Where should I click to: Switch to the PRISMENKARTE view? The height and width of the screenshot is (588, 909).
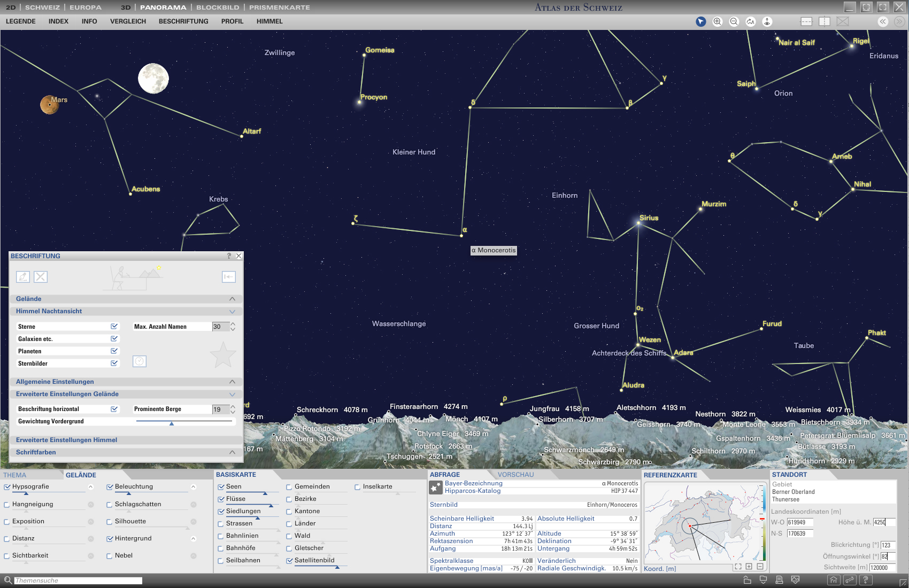(x=279, y=7)
